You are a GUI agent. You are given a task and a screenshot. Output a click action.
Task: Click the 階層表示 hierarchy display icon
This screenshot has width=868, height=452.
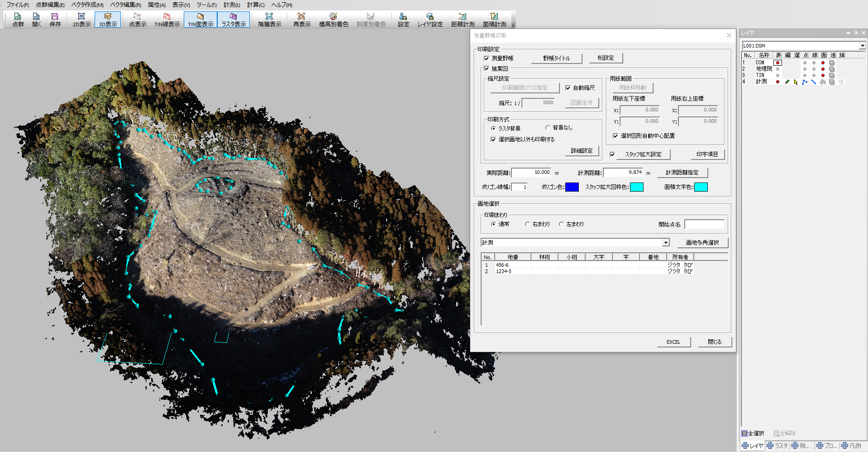pos(270,19)
